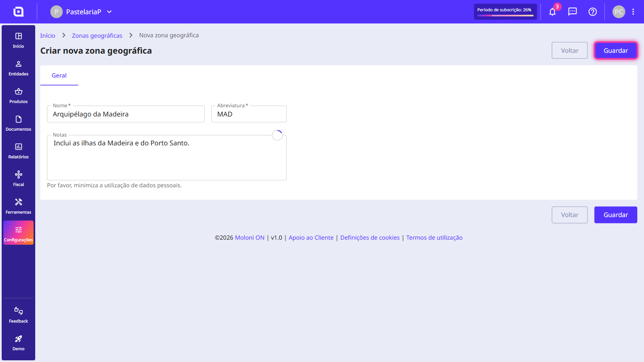Open Fiscal in the sidebar
This screenshot has width=644, height=362.
point(18,178)
